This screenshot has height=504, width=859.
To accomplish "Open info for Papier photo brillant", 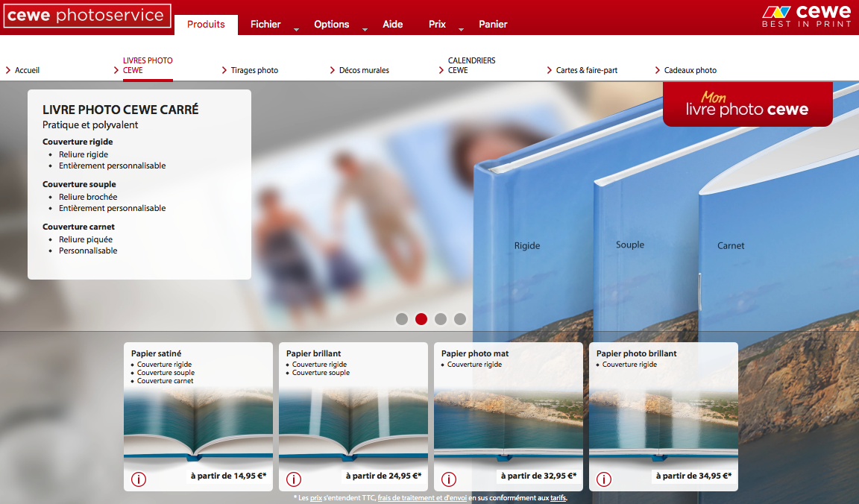I will 604,479.
